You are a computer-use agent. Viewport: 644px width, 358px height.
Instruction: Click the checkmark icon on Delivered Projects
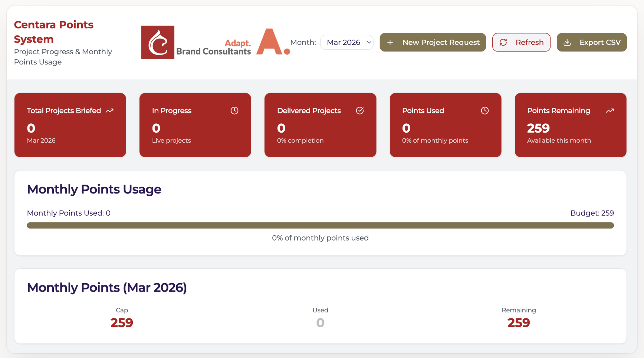(x=360, y=110)
